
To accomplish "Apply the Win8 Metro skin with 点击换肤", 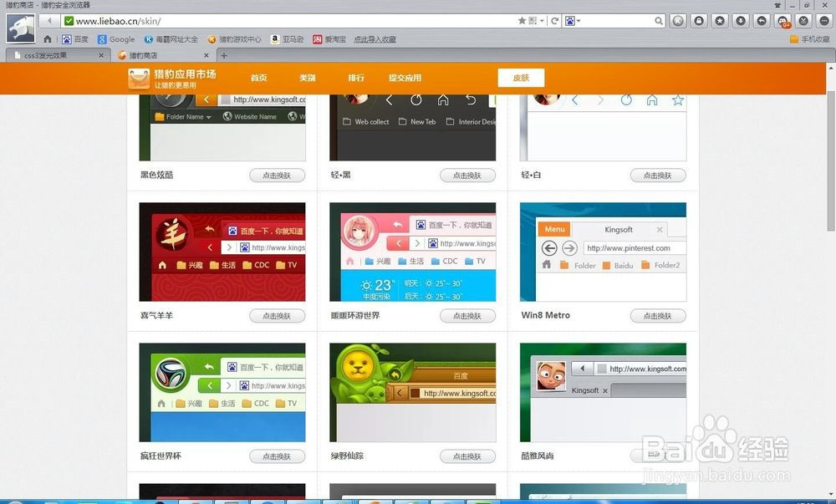I will click(x=658, y=316).
